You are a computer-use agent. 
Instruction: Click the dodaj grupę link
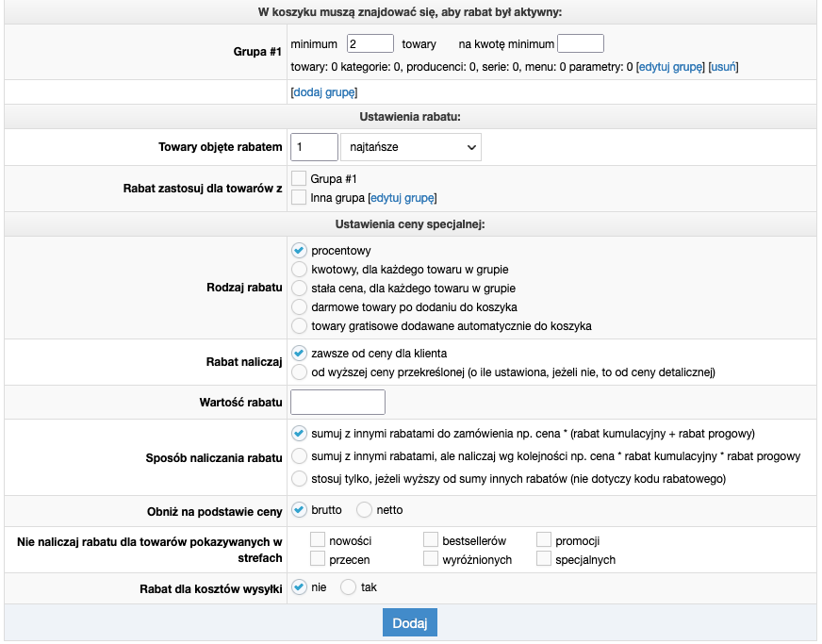tap(324, 92)
